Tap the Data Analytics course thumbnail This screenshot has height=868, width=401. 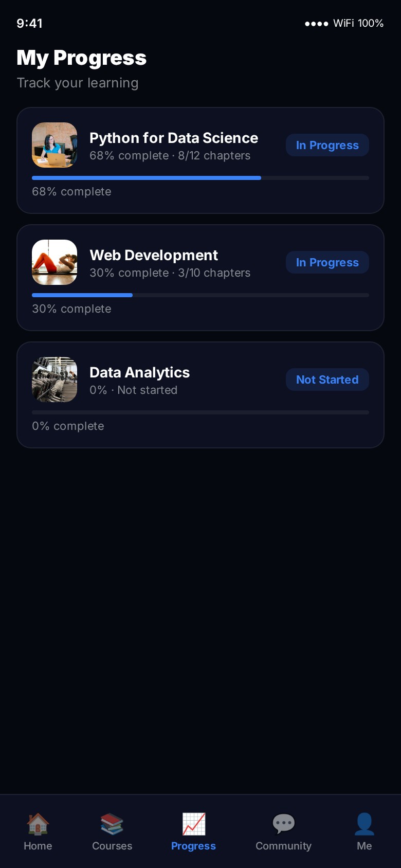click(x=54, y=379)
